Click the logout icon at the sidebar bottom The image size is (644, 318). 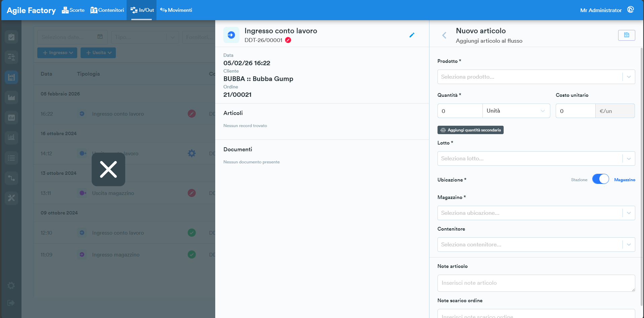pyautogui.click(x=11, y=303)
